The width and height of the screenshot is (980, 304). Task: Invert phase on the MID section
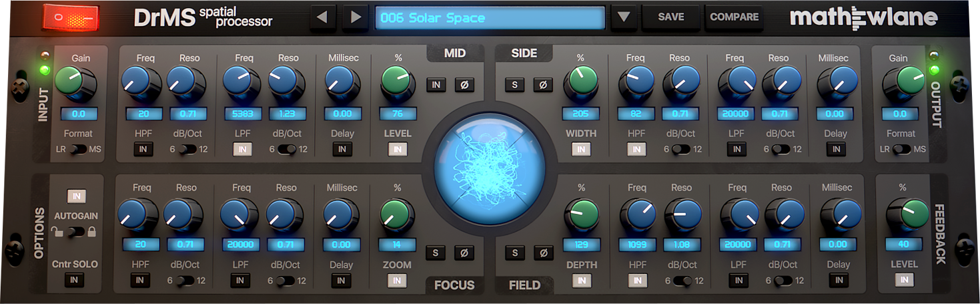464,85
